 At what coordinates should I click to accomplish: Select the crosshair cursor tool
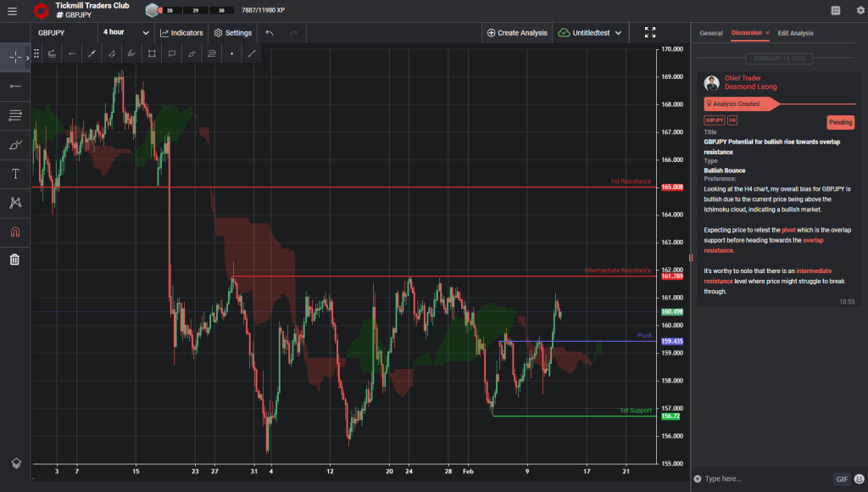pyautogui.click(x=14, y=58)
